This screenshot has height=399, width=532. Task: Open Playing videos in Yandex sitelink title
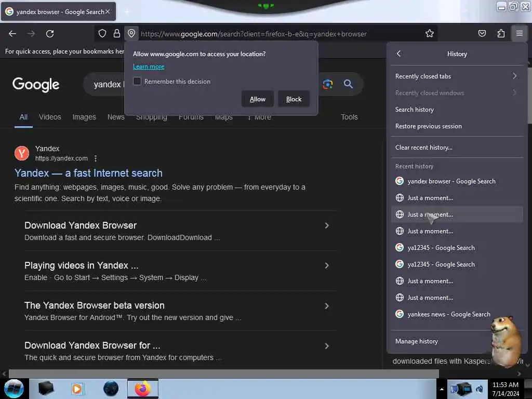pos(82,265)
